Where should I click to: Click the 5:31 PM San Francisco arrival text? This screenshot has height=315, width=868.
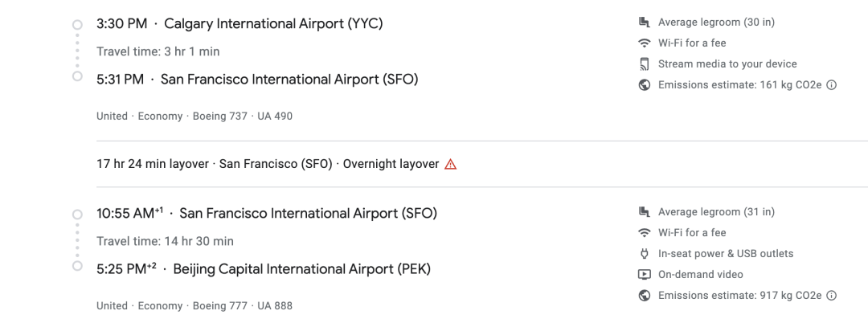click(257, 80)
